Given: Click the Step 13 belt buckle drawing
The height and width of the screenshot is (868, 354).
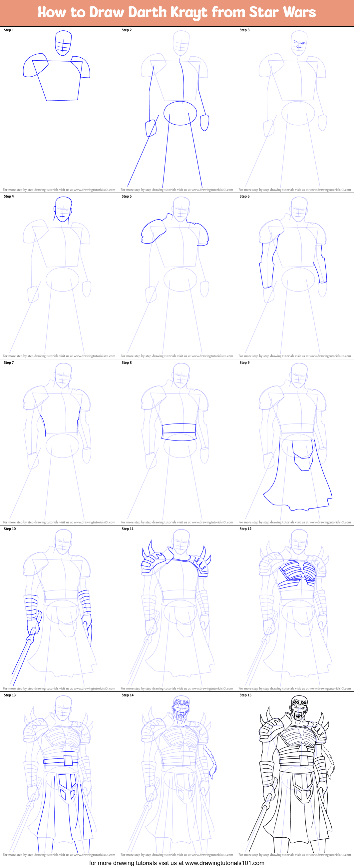Looking at the screenshot, I should click(x=59, y=773).
